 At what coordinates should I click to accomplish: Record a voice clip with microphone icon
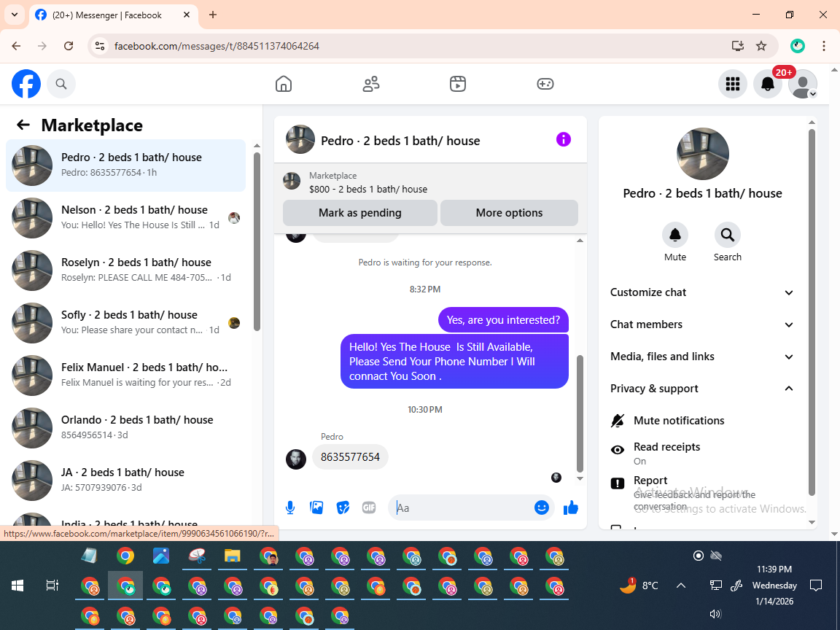289,507
